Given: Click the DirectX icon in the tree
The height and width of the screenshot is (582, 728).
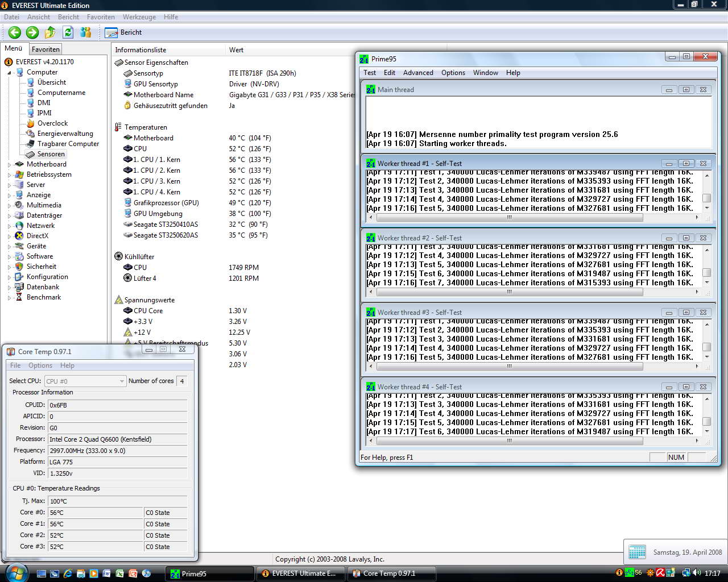Looking at the screenshot, I should point(19,236).
